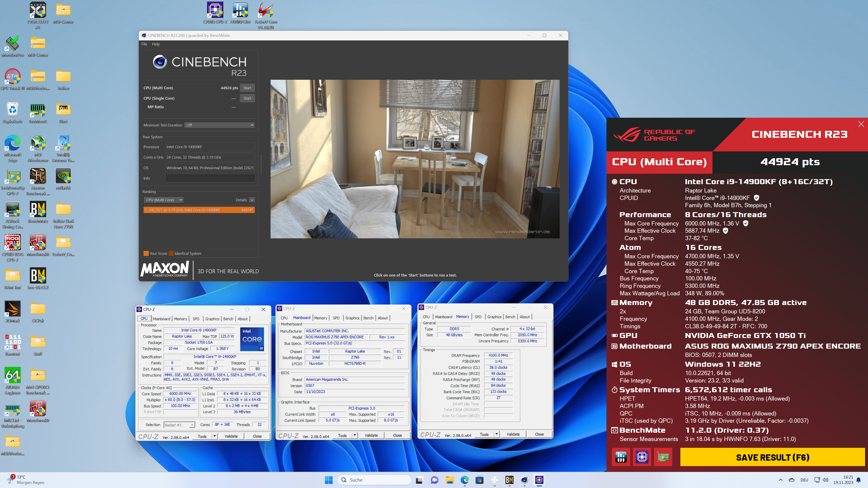
Task: Select the highlighted 24C/32T ranking entry
Action: 199,210
